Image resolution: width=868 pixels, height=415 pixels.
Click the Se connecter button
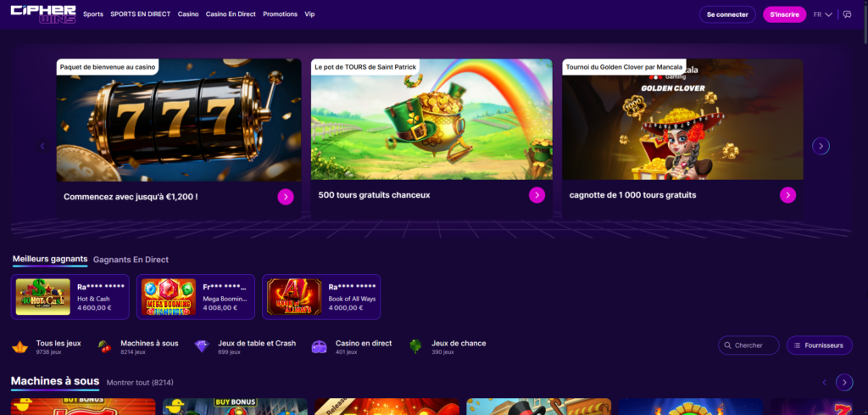coord(727,14)
